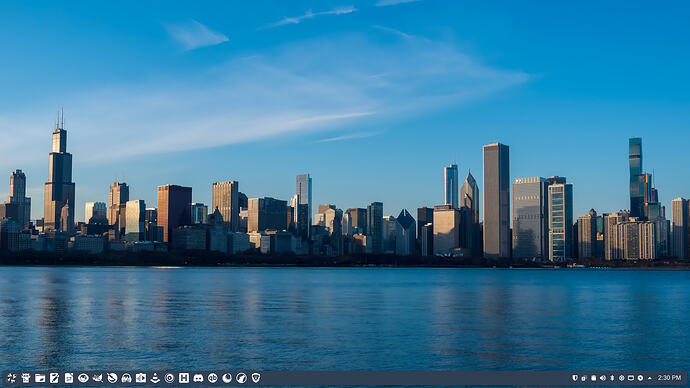Launch VLC media player cone icon
Viewport: 690px width, 388px height.
coord(155,378)
